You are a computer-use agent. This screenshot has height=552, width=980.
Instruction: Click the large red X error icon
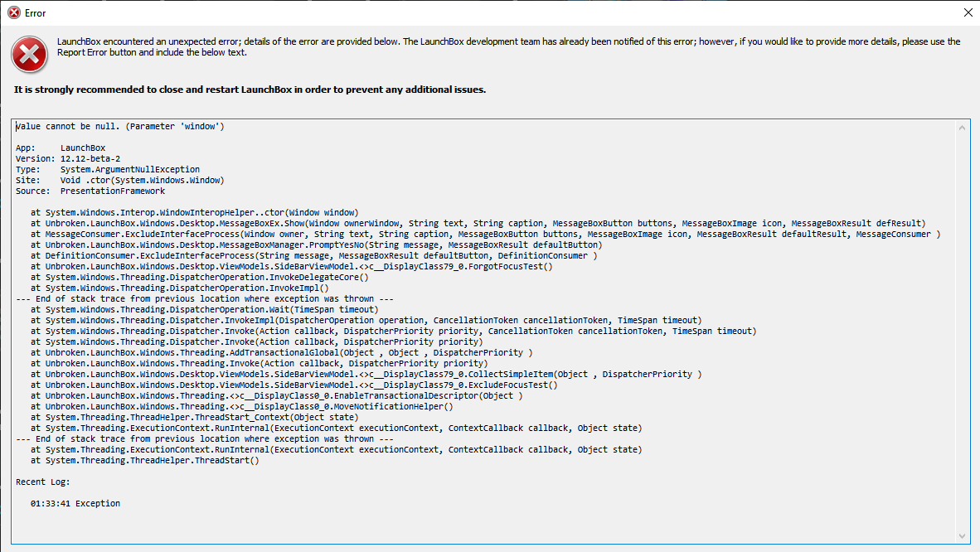[x=29, y=55]
